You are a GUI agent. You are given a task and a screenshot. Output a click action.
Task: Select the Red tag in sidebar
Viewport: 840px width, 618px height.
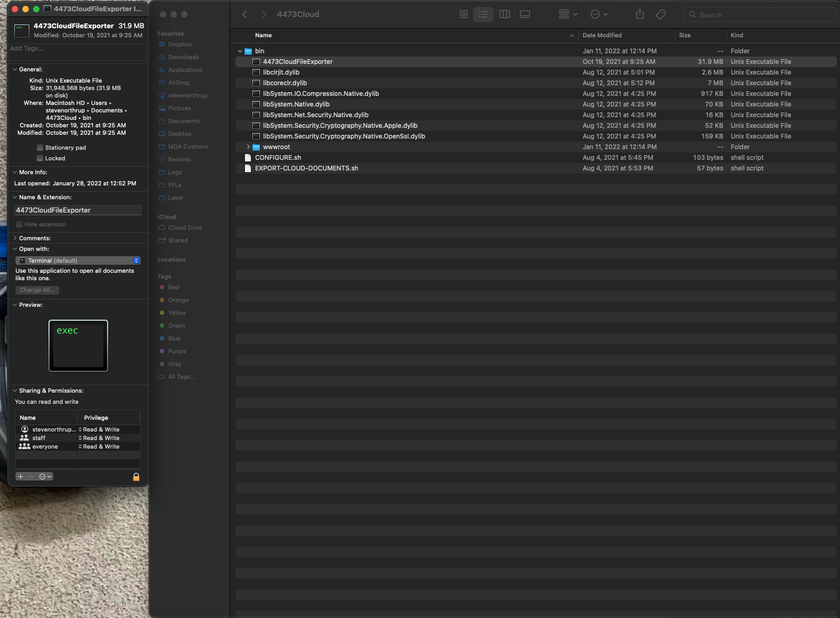(173, 287)
